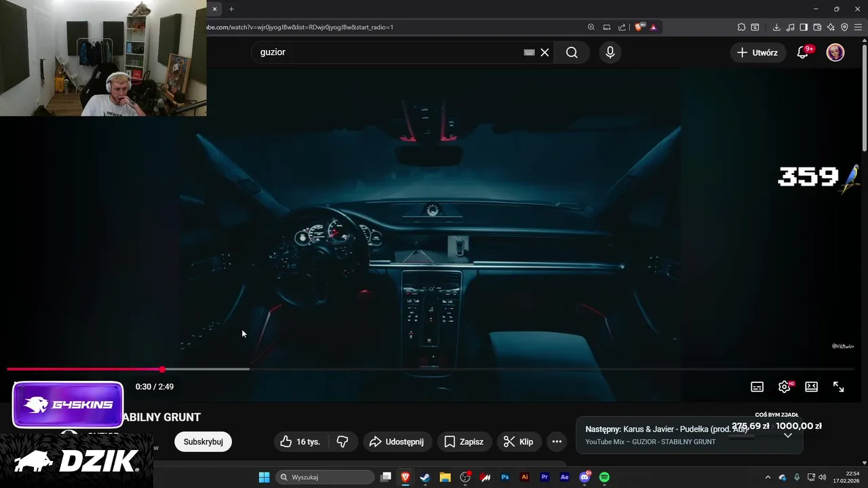Open File Explorer from the taskbar
The width and height of the screenshot is (868, 488).
(x=445, y=477)
